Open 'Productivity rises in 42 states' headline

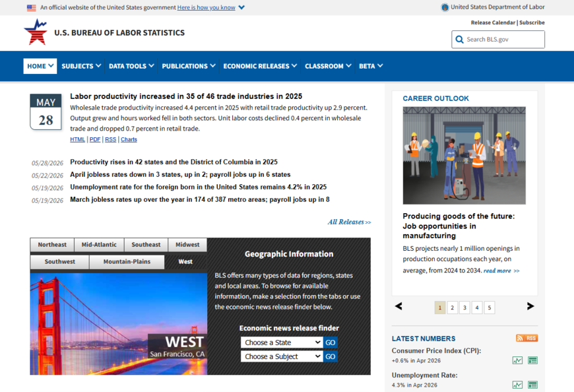coord(174,162)
